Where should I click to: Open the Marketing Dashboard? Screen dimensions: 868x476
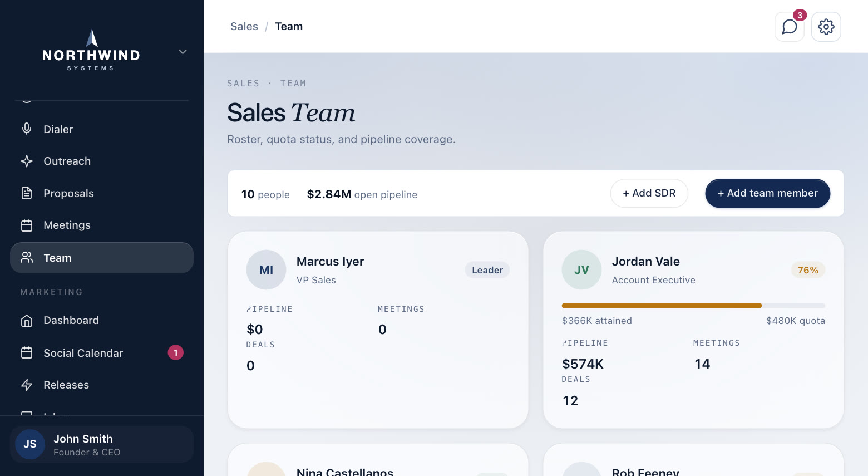[102, 321]
